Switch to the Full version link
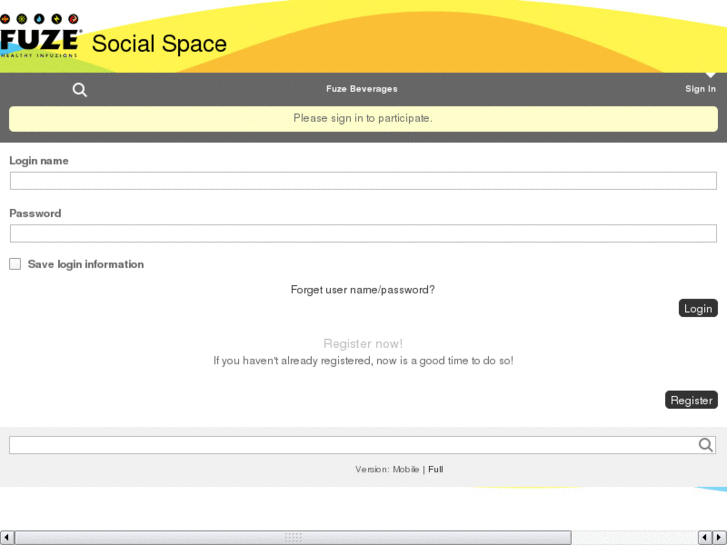Screen dimensions: 727x545 (x=435, y=469)
